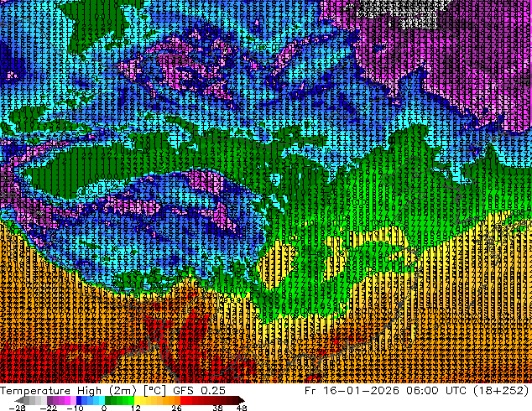Click the bright yellow swatch at 12 in legend

coord(137,400)
